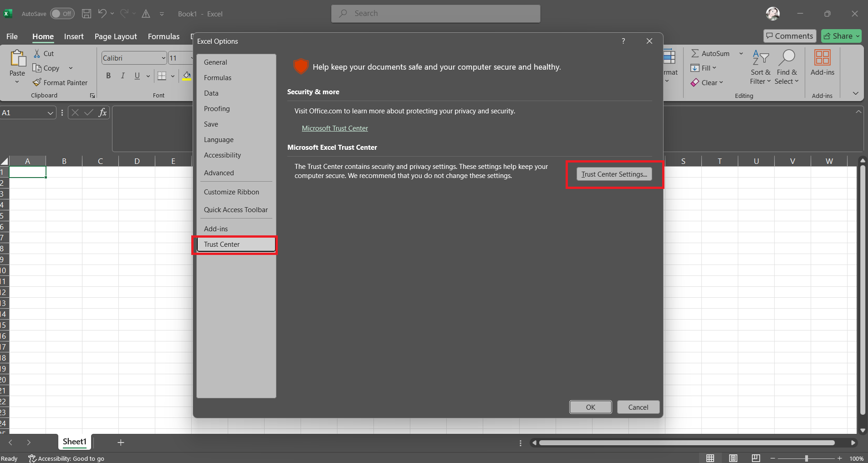The image size is (868, 463).
Task: Click the Add-ins ribbon icon
Action: [822, 58]
